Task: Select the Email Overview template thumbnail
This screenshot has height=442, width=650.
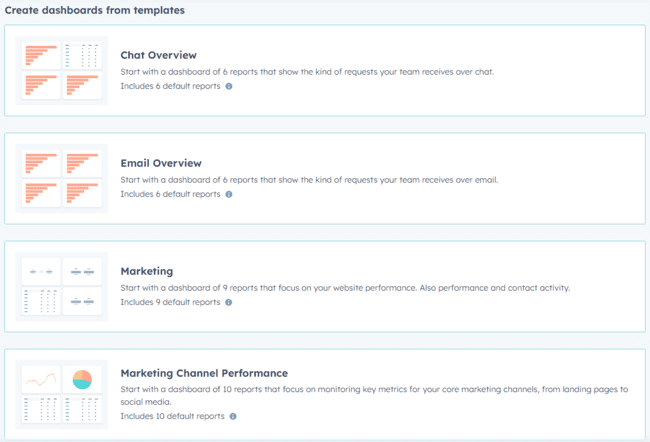Action: pos(62,178)
